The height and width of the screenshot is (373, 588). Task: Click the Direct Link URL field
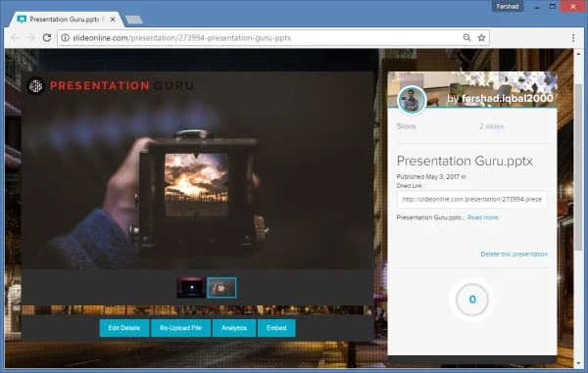pos(471,200)
